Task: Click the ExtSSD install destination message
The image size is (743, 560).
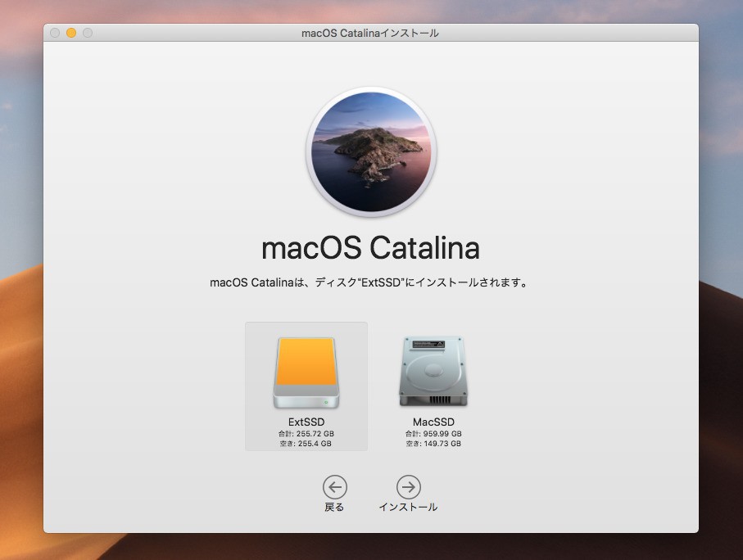Action: [x=369, y=282]
